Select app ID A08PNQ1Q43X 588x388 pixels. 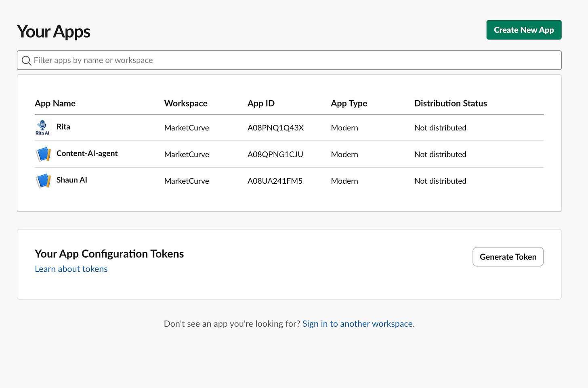click(x=275, y=128)
